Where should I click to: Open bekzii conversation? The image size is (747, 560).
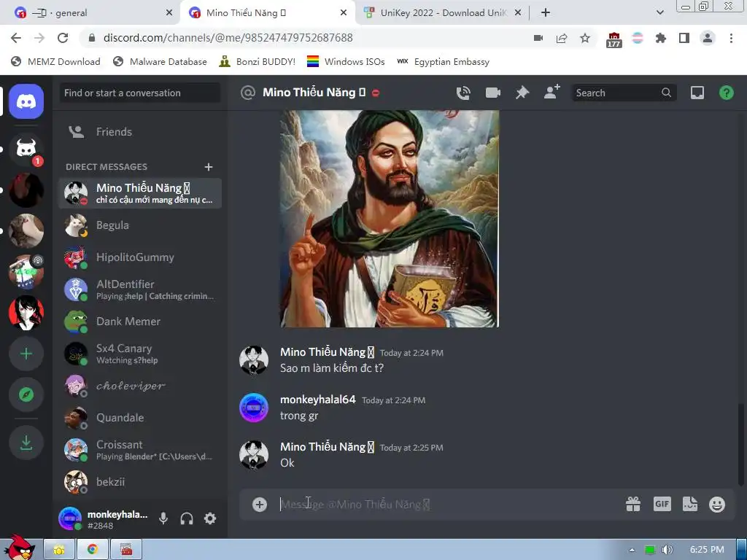pos(140,482)
